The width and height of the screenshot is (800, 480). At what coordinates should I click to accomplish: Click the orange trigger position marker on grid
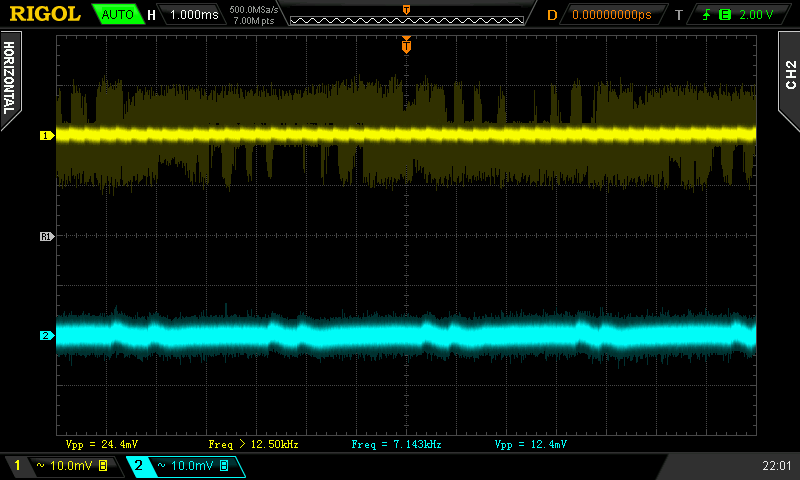[406, 45]
